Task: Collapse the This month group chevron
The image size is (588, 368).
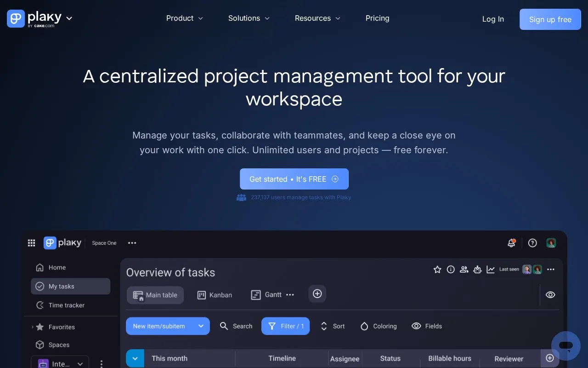Action: (135, 358)
